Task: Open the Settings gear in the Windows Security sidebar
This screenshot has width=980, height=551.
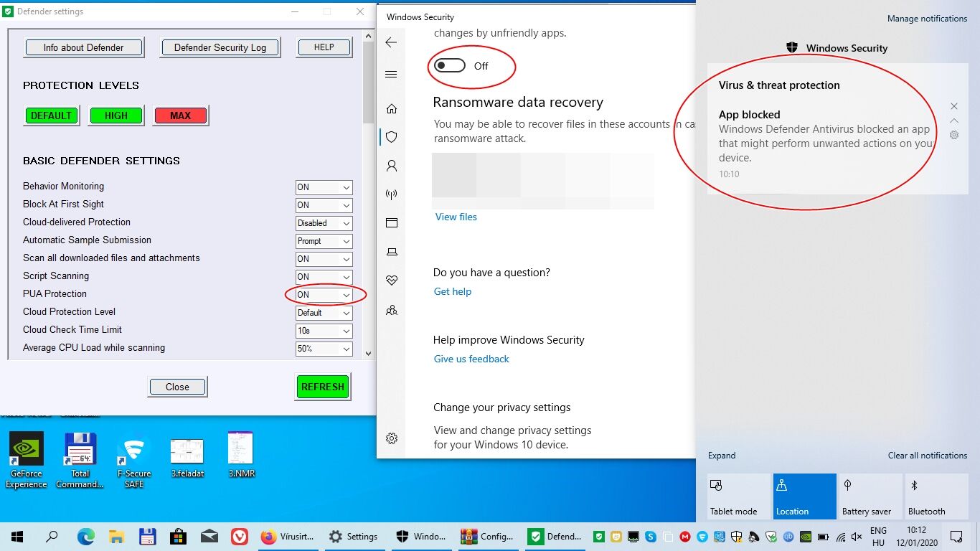Action: pyautogui.click(x=392, y=438)
